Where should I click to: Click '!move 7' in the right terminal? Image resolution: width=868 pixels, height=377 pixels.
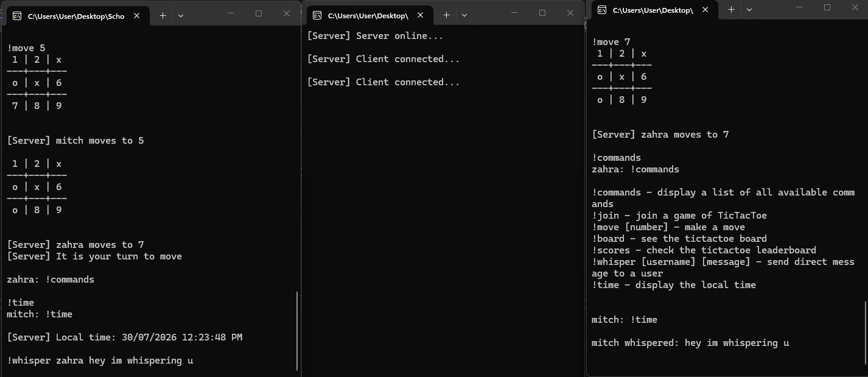tap(611, 42)
